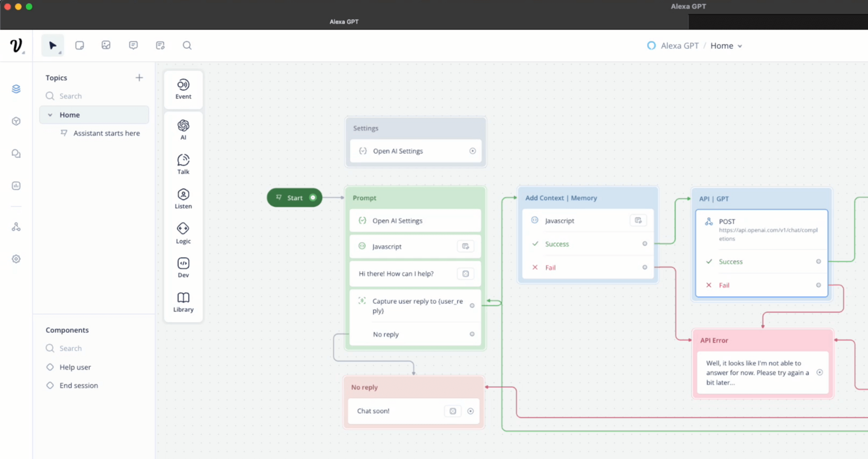The height and width of the screenshot is (459, 868).
Task: Select the AI block from the palette
Action: point(183,129)
